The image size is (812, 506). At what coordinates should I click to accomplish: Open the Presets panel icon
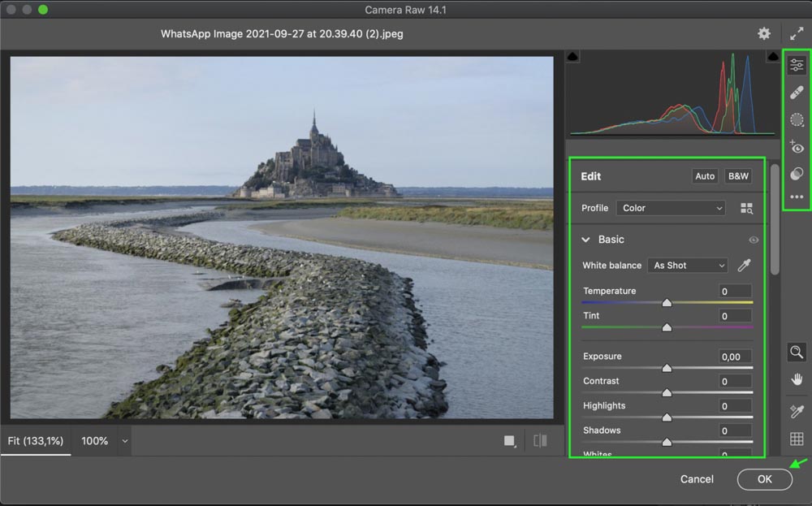(x=797, y=174)
